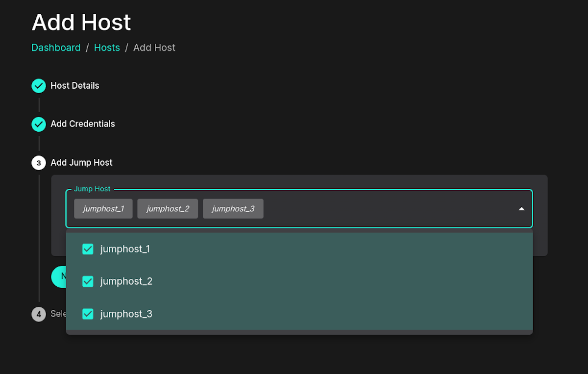Click the jumphost_1 chip in the field
Image resolution: width=588 pixels, height=374 pixels.
click(103, 208)
